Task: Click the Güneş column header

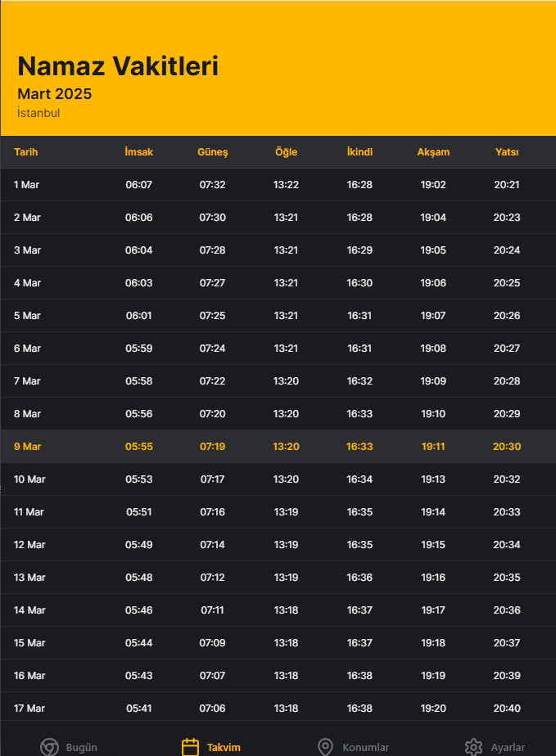Action: point(212,152)
